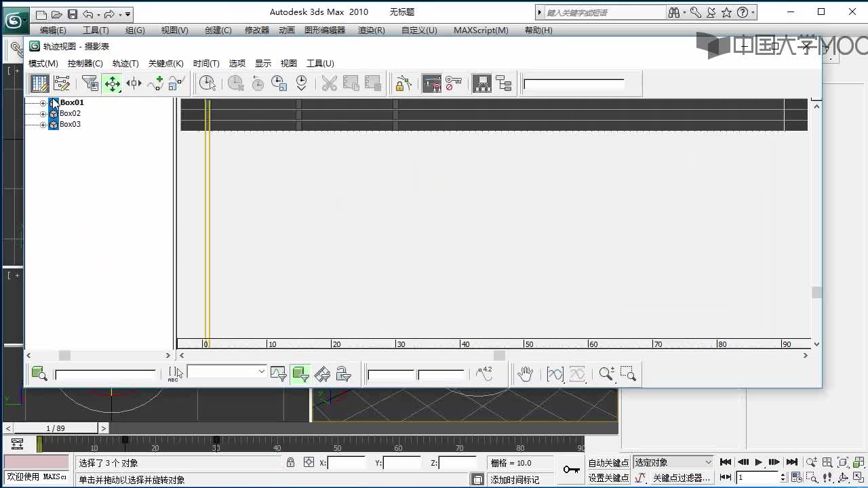Click the 自动关键点 Auto Key button
Viewport: 868px width, 488px height.
coord(608,463)
